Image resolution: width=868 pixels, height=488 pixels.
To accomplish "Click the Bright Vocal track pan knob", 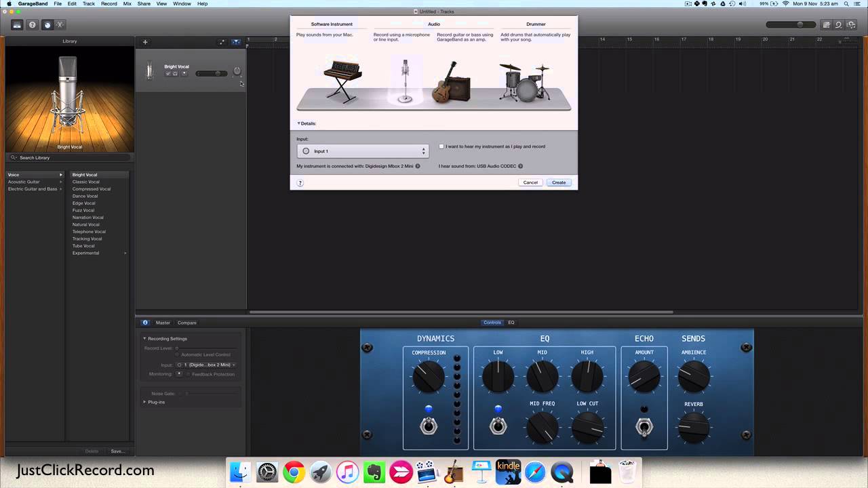I will tap(237, 71).
